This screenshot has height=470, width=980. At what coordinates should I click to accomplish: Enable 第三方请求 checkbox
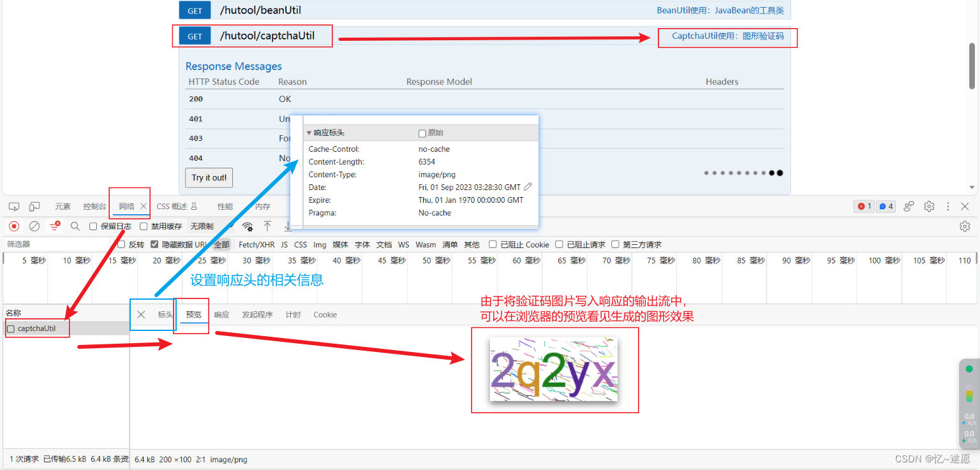point(615,244)
